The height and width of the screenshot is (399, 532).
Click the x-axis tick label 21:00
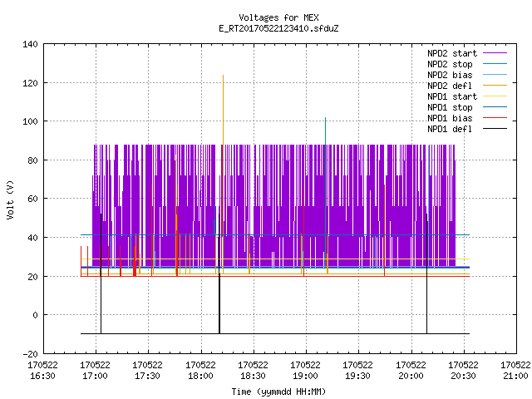click(x=515, y=377)
